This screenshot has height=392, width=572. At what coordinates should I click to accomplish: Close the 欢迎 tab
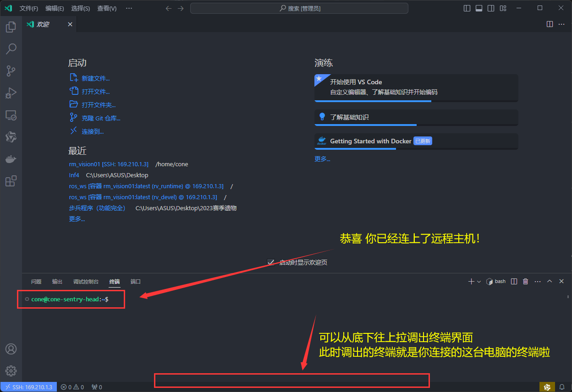[70, 24]
